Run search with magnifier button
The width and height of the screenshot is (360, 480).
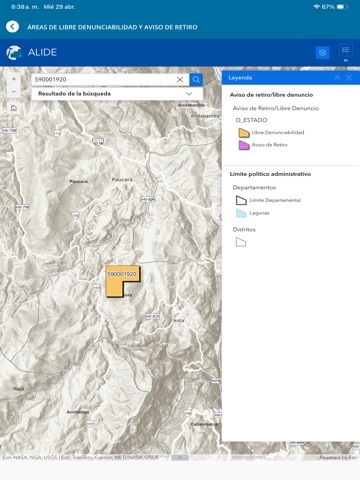click(x=196, y=80)
